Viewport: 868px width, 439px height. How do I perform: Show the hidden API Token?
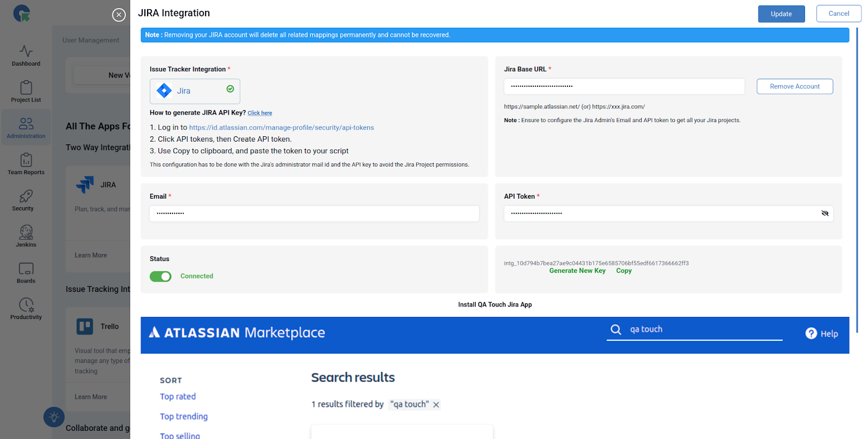coord(825,213)
